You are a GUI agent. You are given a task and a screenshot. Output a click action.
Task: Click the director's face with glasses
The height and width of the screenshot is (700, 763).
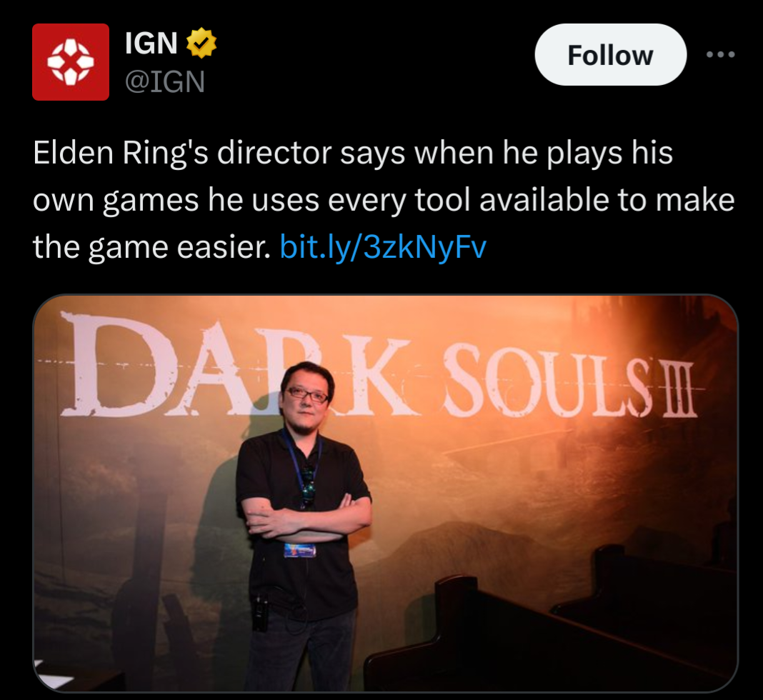click(x=306, y=396)
